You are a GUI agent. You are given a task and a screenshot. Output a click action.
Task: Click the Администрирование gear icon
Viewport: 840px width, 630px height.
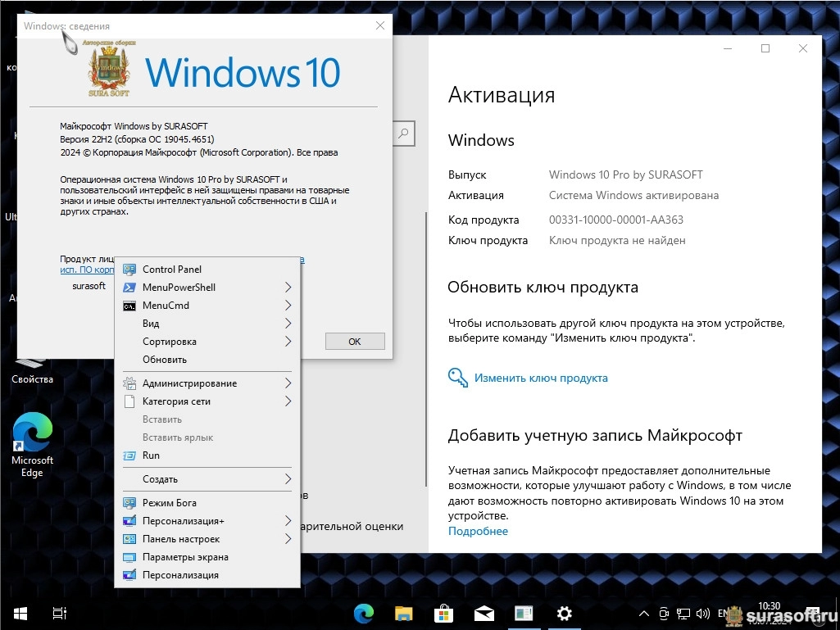129,383
